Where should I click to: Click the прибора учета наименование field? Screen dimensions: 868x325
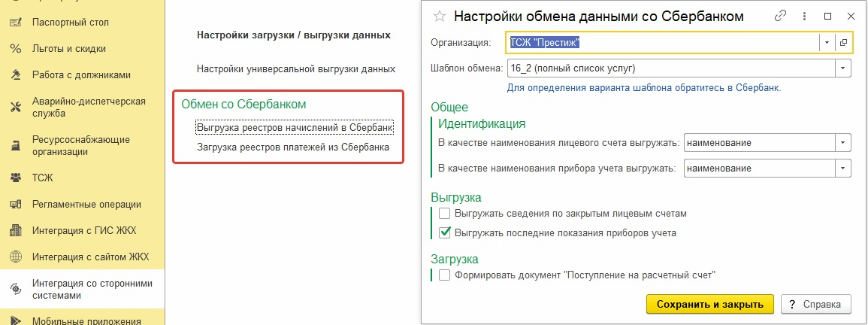point(760,168)
